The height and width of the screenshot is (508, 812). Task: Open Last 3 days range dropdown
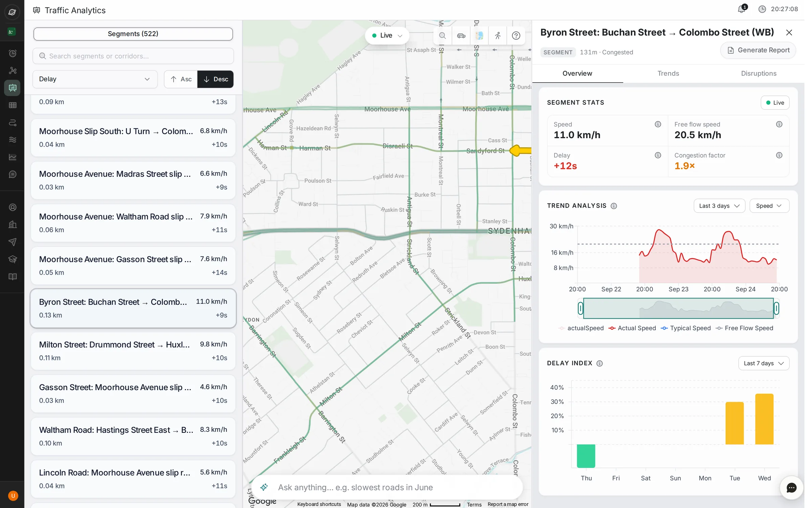(x=719, y=206)
